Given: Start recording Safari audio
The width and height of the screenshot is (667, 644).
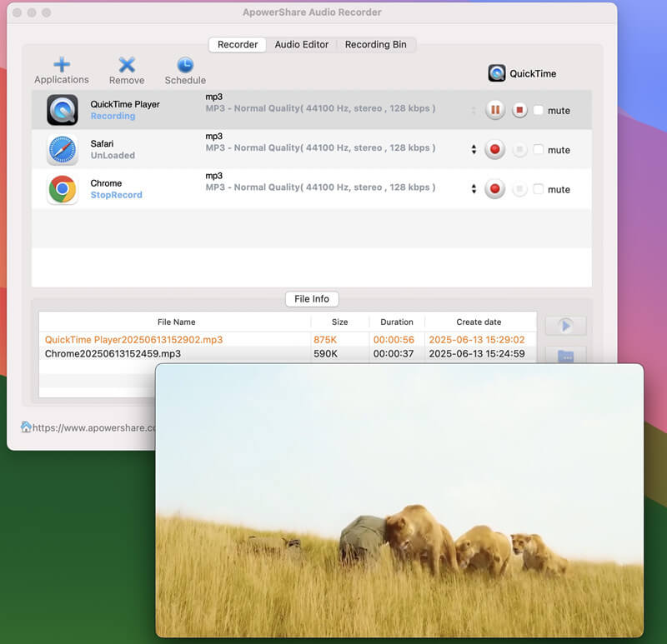Looking at the screenshot, I should click(495, 150).
